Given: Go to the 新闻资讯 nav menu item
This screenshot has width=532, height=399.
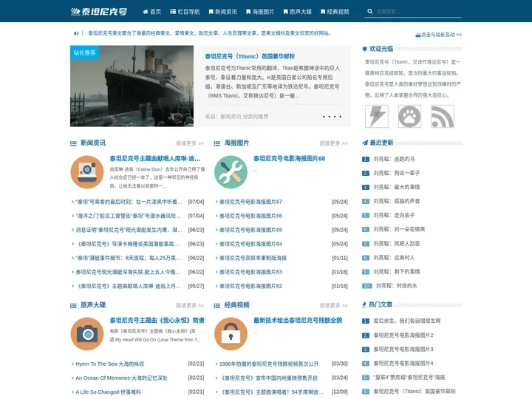Looking at the screenshot, I should click(x=223, y=12).
